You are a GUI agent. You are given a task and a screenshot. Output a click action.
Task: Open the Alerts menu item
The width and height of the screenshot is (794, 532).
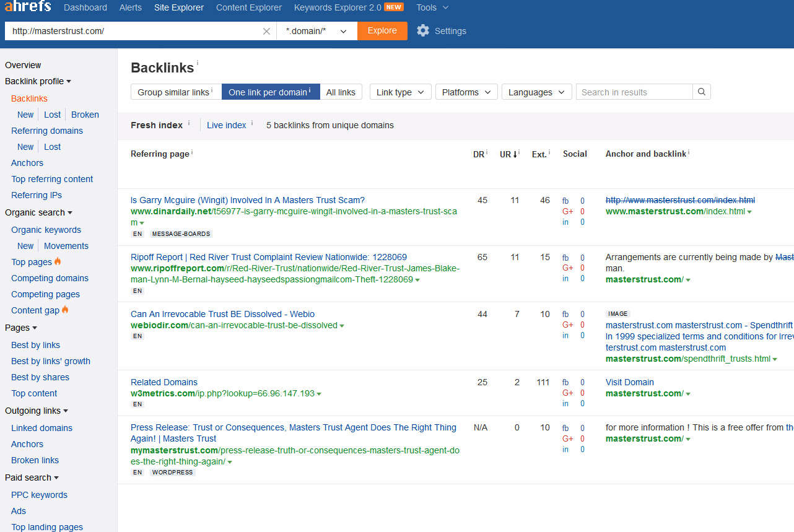pos(131,7)
